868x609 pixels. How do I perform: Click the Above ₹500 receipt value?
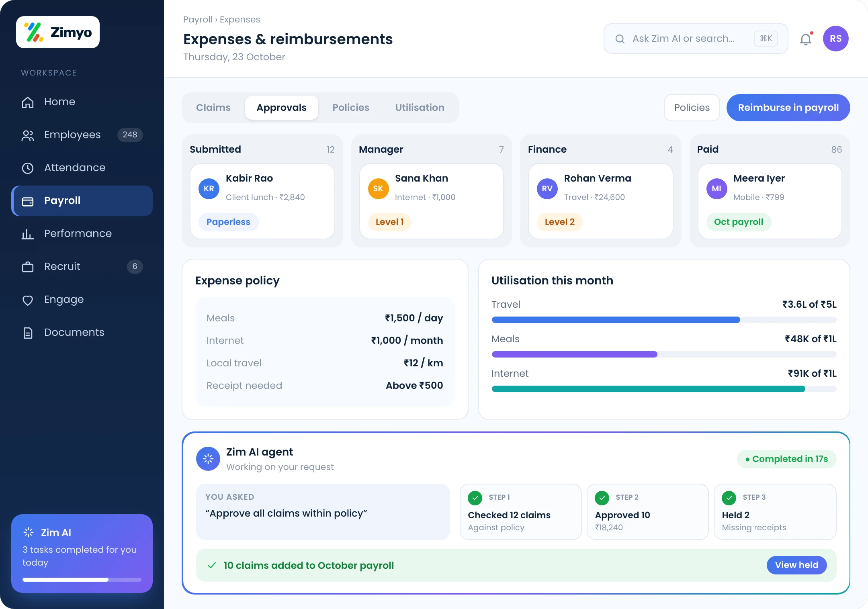pos(414,386)
